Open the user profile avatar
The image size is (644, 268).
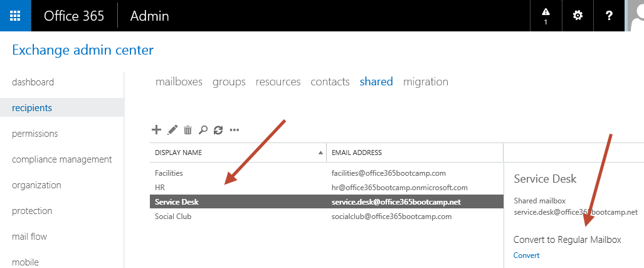point(635,16)
